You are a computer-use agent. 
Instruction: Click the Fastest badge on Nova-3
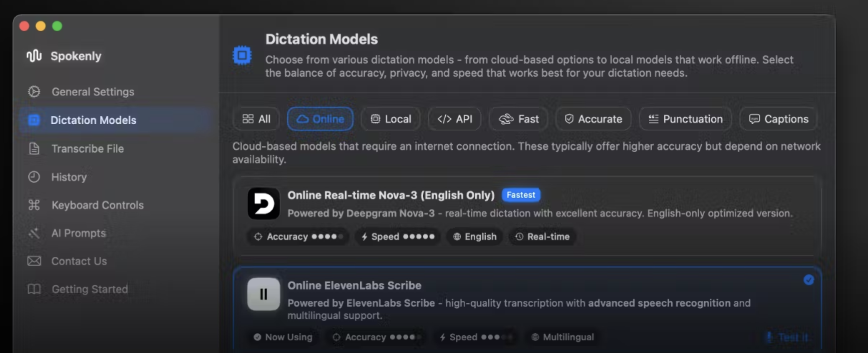[521, 195]
